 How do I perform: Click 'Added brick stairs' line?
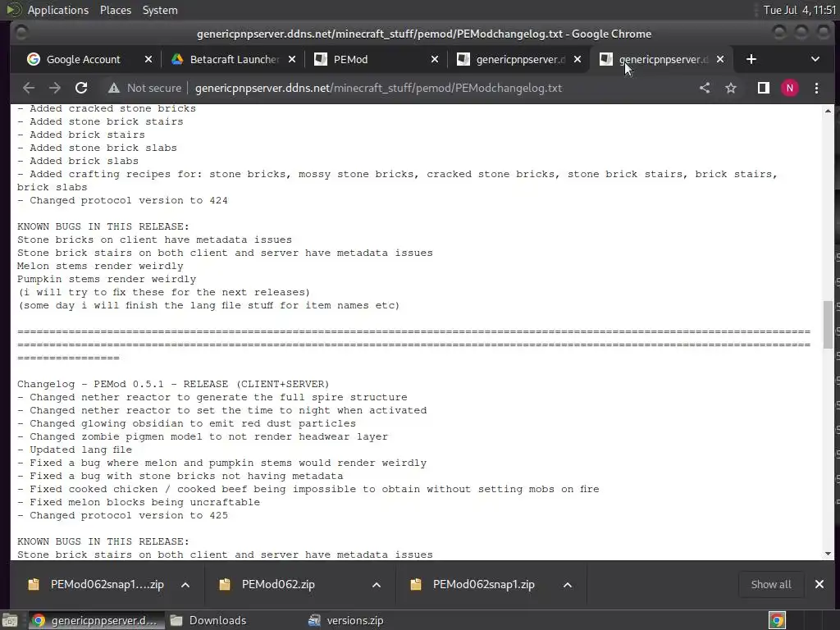[81, 135]
